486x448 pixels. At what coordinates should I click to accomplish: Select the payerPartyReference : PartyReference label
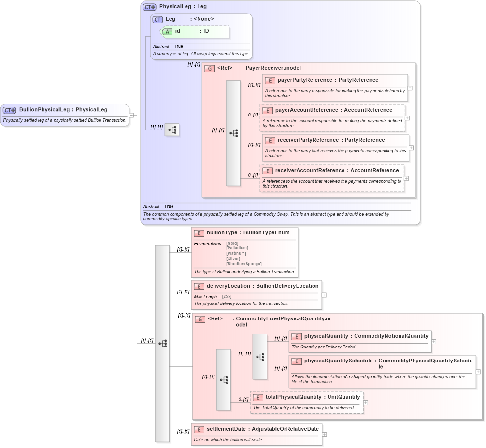(328, 80)
